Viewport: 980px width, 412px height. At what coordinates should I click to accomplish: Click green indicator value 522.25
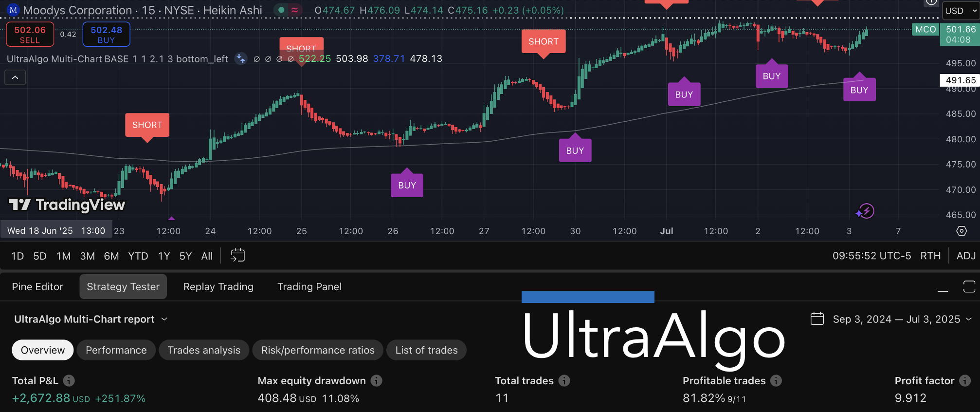click(315, 59)
